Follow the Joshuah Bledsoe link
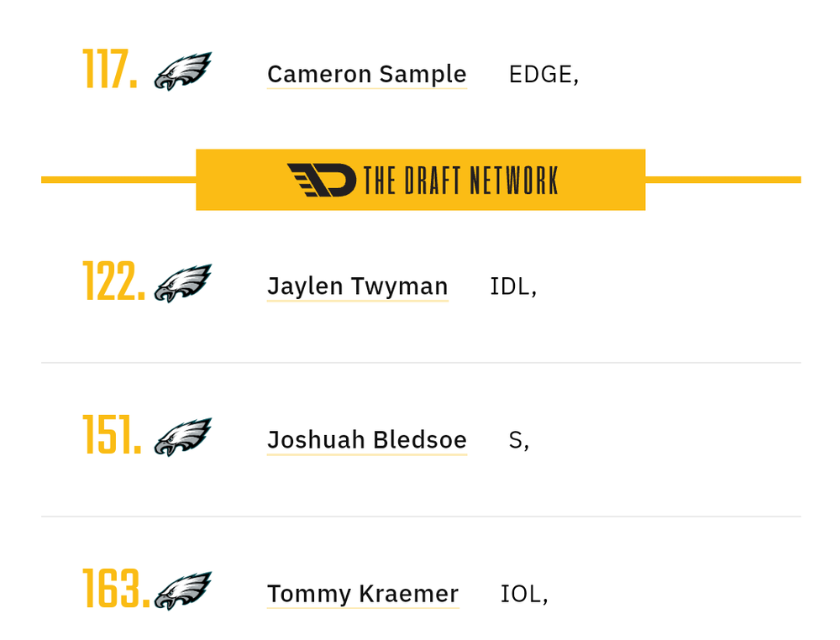This screenshot has width=840, height=640. coord(366,440)
